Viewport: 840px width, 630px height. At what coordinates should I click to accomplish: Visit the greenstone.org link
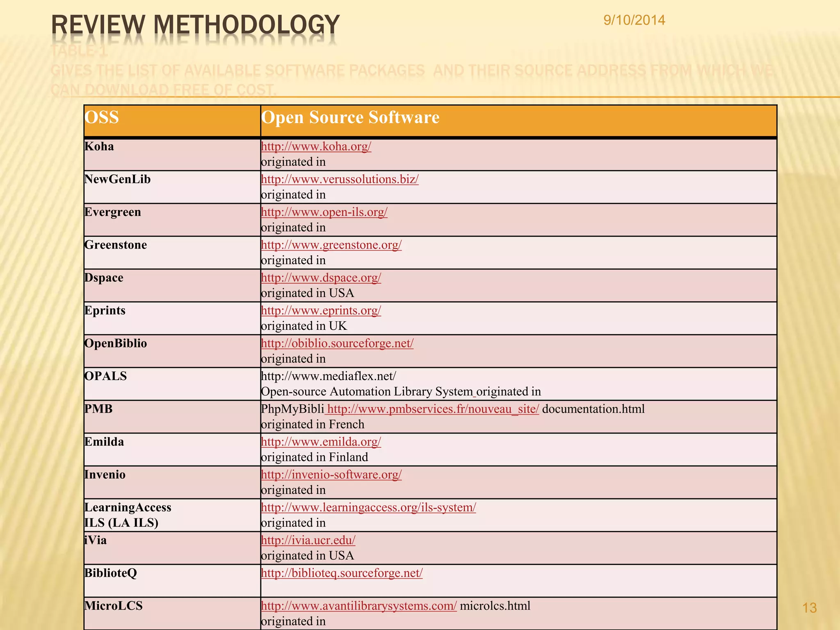pos(331,245)
